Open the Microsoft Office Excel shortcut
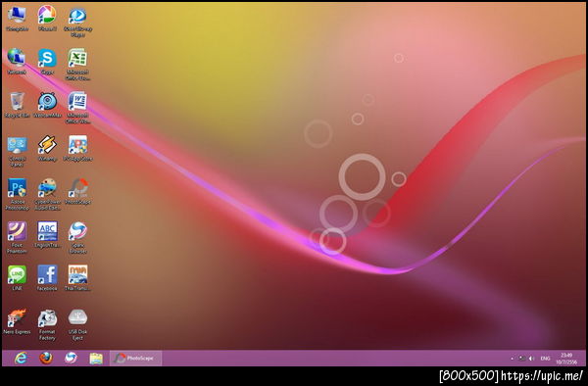588x386 pixels. click(77, 64)
